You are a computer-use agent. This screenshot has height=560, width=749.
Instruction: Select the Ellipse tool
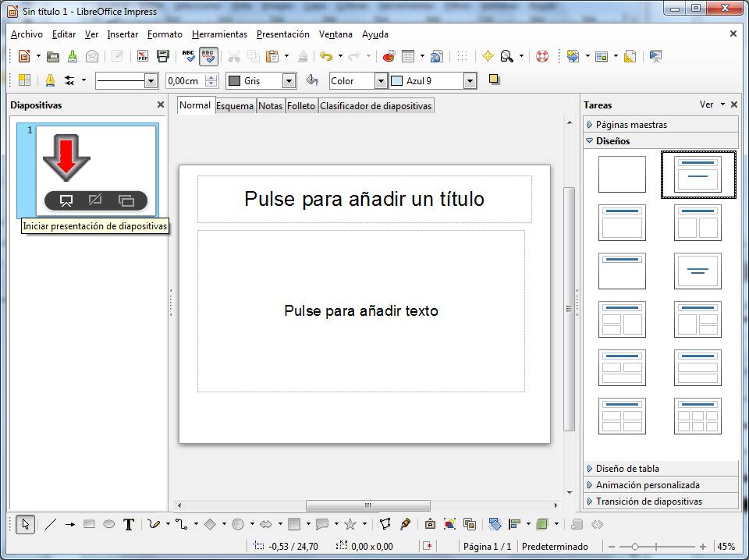point(109,524)
